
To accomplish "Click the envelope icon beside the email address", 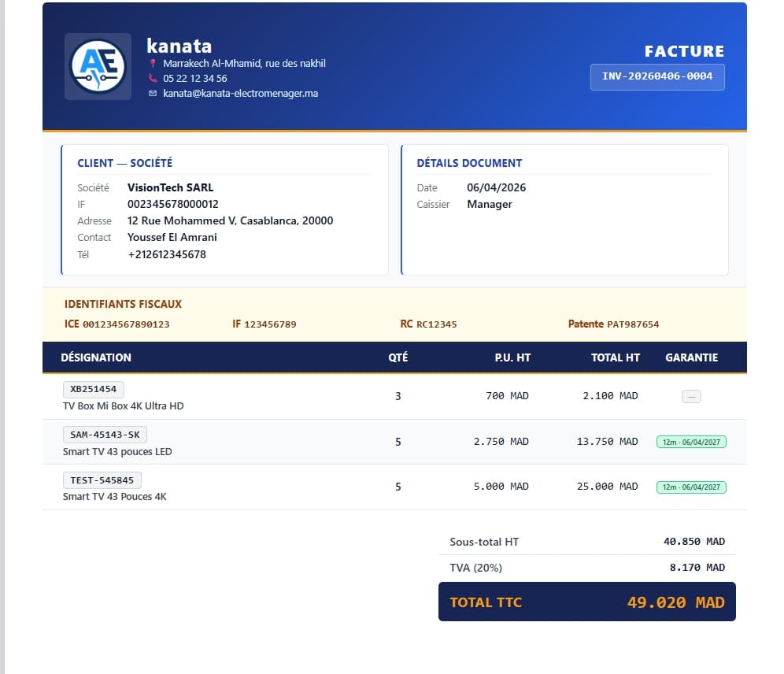I will tap(153, 94).
